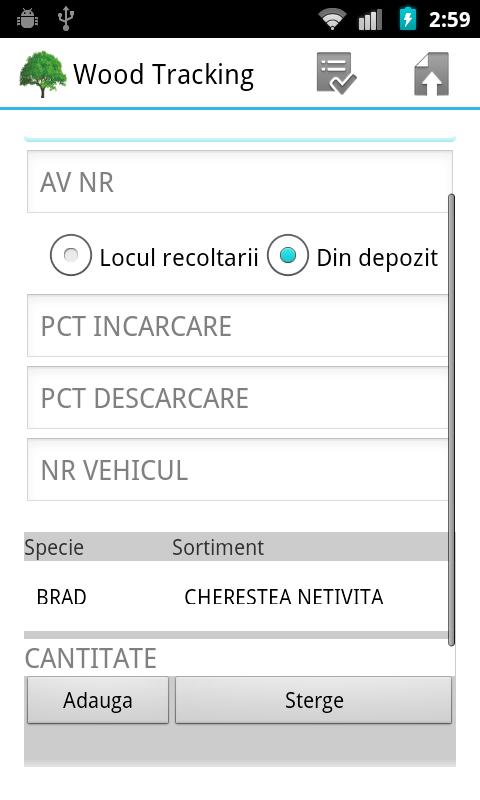Tap the Android debug icon in the status bar

27,19
